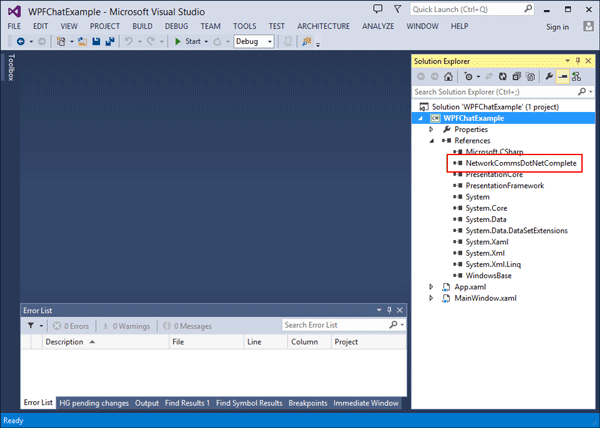Image resolution: width=600 pixels, height=428 pixels.
Task: Click the account avatar icon near Sign in
Action: pyautogui.click(x=588, y=26)
